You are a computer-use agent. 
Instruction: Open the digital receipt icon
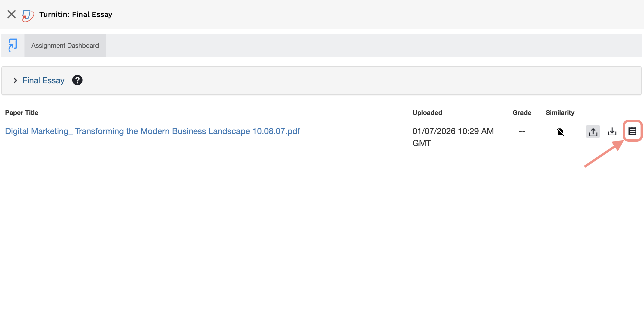click(x=632, y=131)
